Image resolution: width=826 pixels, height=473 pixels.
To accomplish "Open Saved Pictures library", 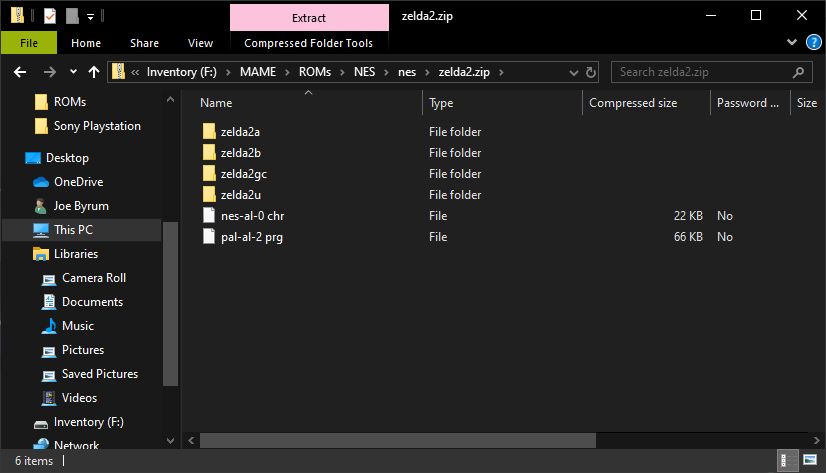I will (100, 374).
